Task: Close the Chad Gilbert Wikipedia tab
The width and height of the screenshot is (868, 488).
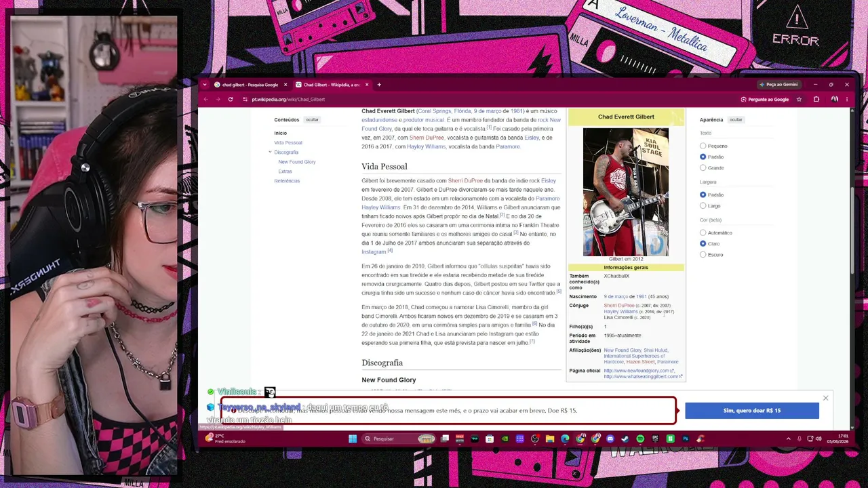Action: [367, 85]
